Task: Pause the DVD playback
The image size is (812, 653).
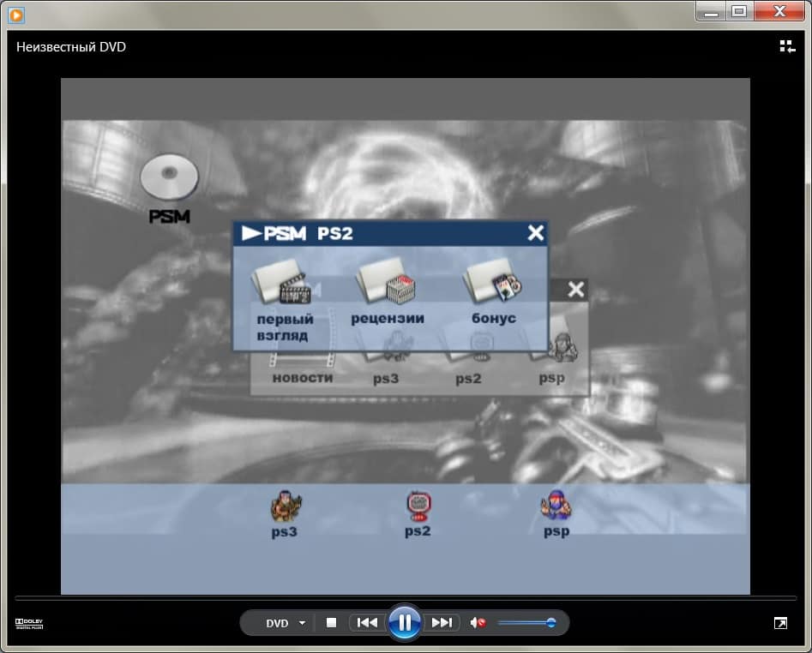Action: pyautogui.click(x=405, y=622)
